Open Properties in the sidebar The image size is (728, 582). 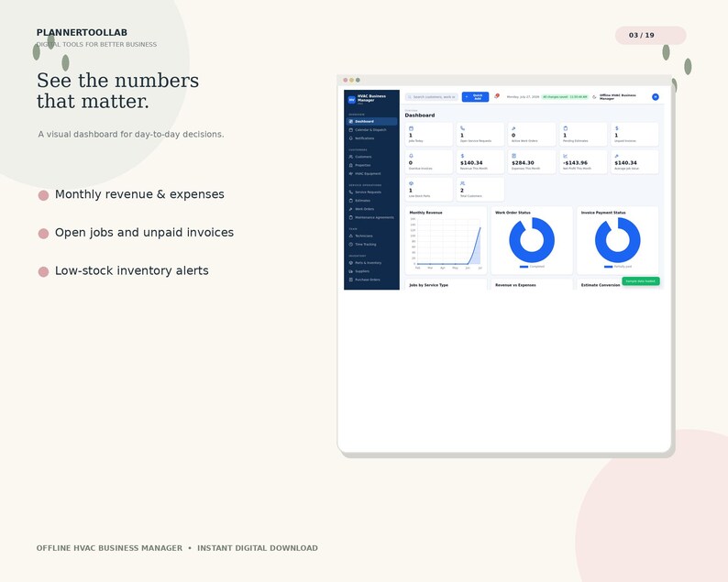coord(371,165)
